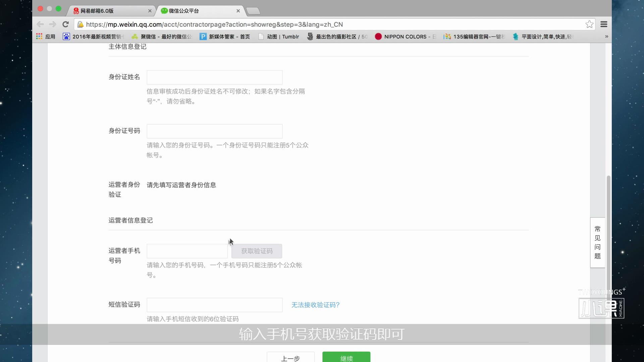Switch to the 网易邮箱6.0版 tab
Viewport: 644px width, 362px height.
[x=107, y=11]
